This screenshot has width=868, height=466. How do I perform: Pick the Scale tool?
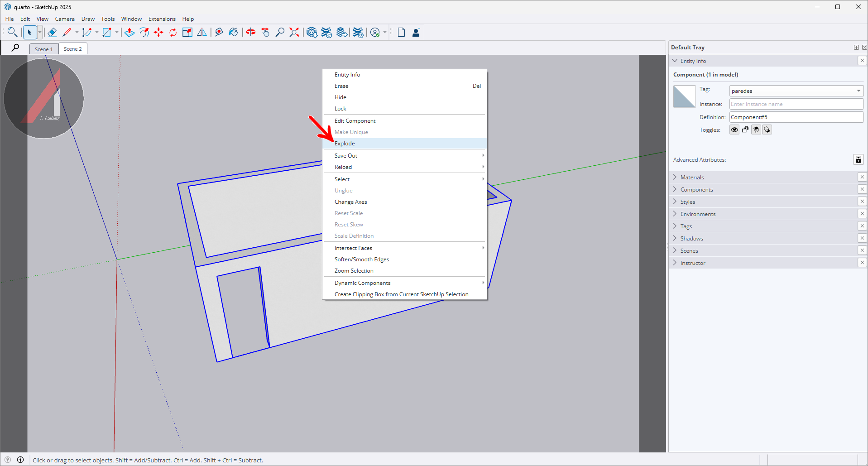click(187, 32)
